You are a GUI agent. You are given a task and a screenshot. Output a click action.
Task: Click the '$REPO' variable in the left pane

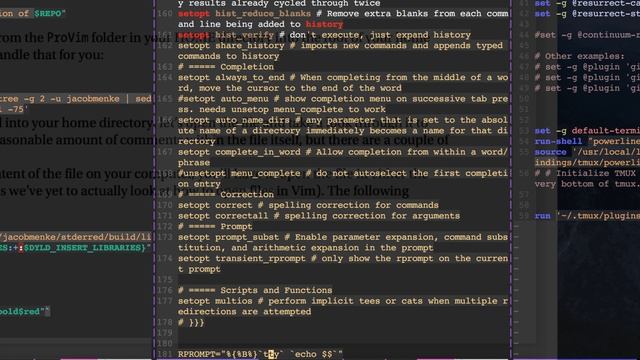click(x=48, y=13)
